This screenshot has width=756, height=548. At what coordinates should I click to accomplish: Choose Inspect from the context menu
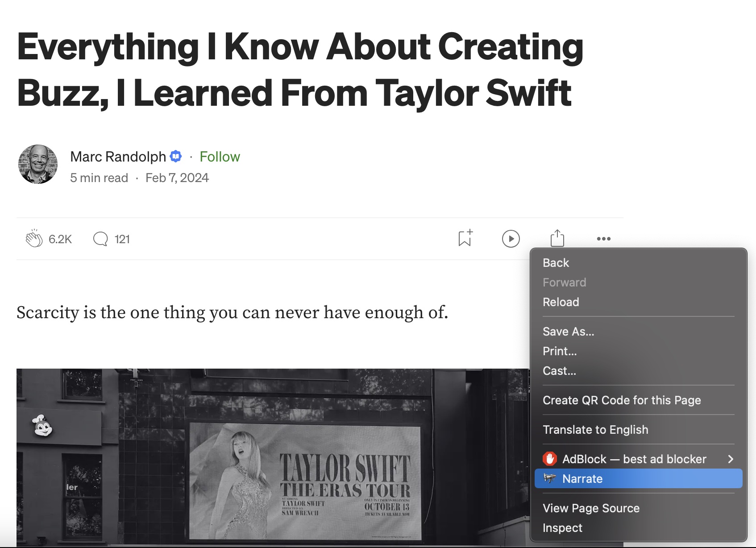(638, 528)
